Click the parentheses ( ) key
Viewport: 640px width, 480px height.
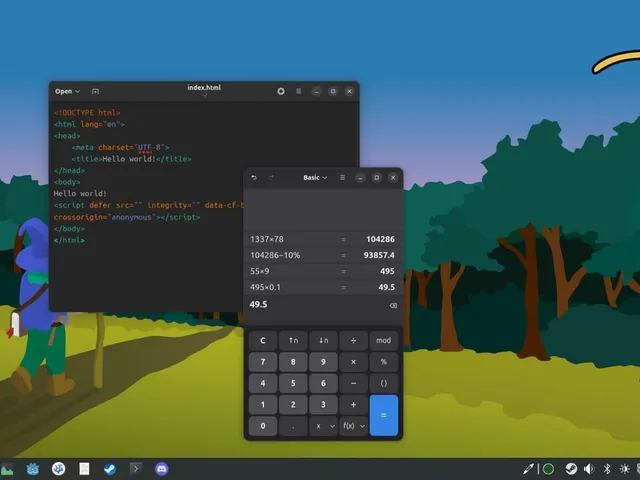[x=384, y=383]
